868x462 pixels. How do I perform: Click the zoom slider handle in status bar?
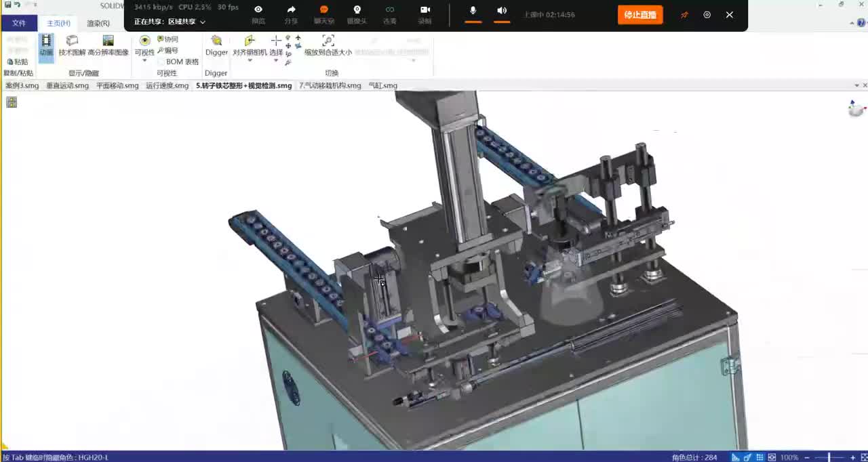coord(829,457)
